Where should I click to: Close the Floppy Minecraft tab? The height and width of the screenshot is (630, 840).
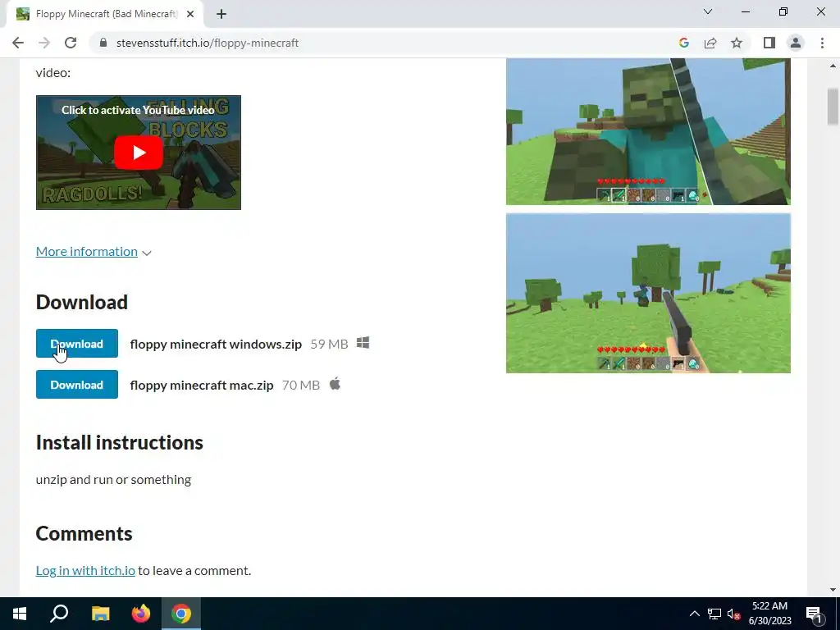190,14
